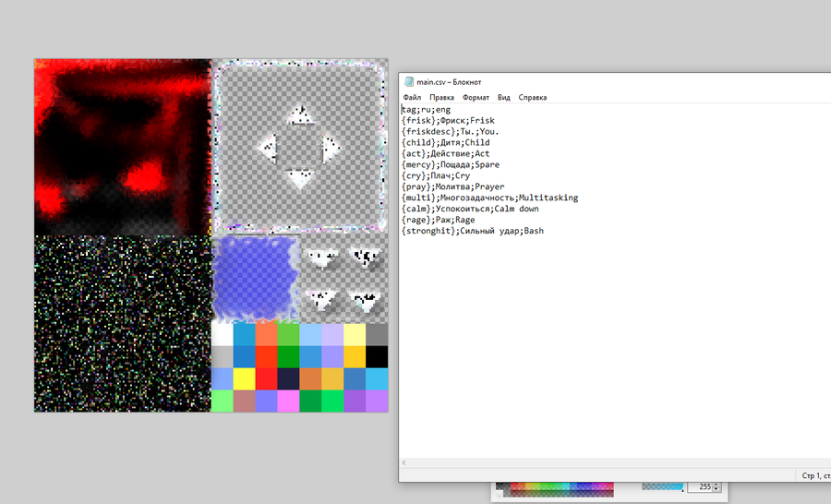Click the right arrow sprite in the D-pad image
The height and width of the screenshot is (504, 831).
click(331, 149)
